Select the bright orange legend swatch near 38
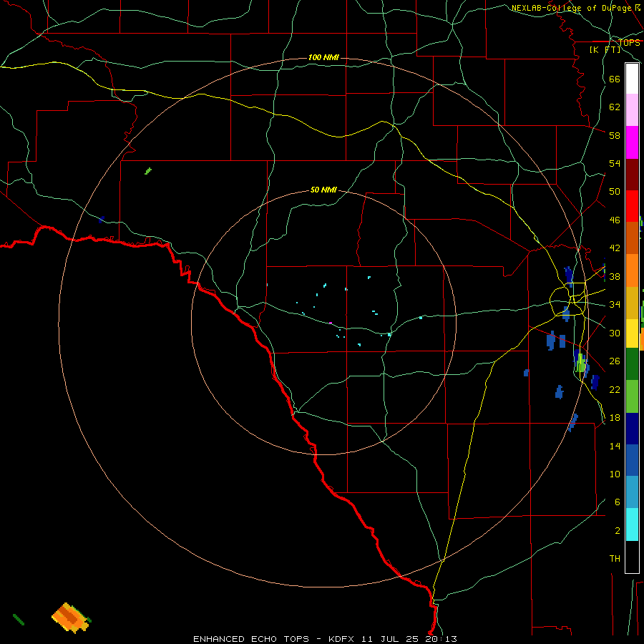Screen dimensions: 644x644 tap(632, 270)
